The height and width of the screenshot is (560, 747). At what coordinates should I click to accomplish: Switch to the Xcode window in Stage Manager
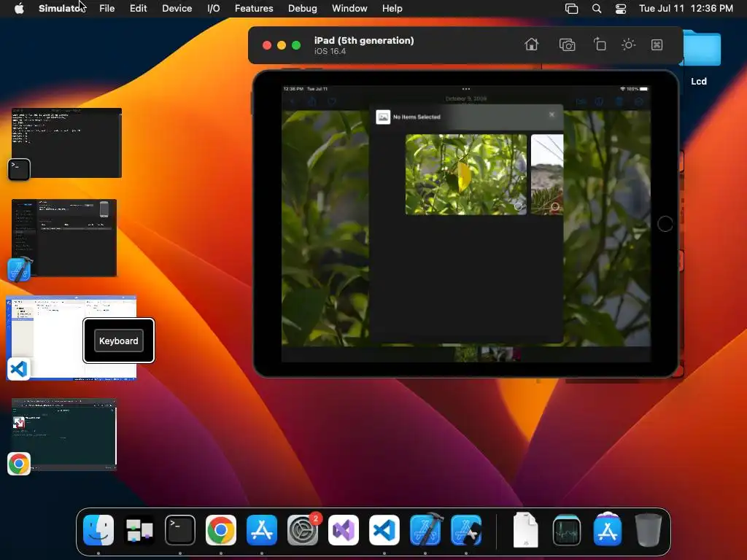(x=64, y=238)
